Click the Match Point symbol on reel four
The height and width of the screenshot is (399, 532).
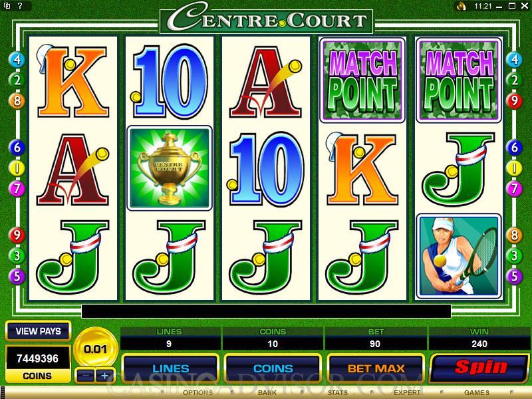362,80
